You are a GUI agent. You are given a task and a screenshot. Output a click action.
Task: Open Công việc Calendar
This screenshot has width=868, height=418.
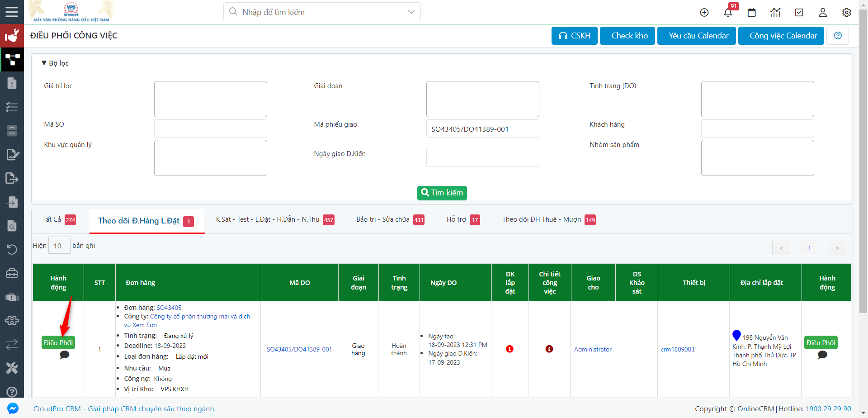(781, 36)
